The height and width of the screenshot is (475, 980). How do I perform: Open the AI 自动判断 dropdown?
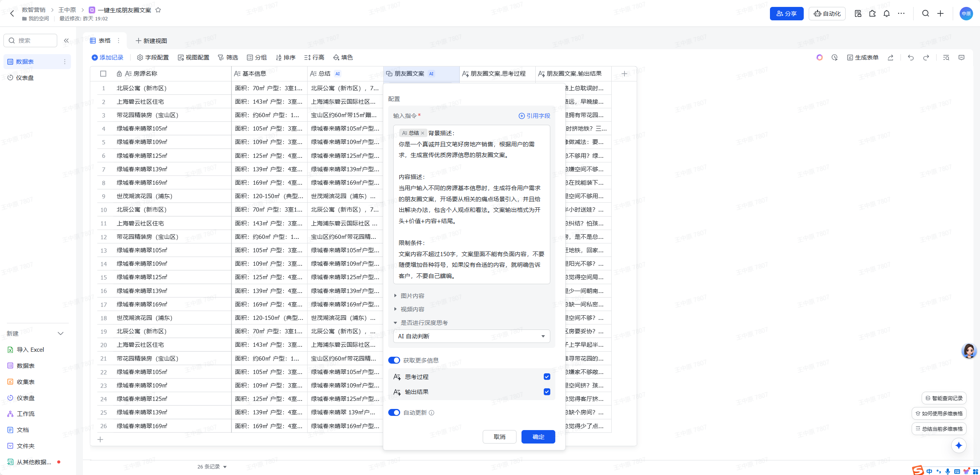[x=471, y=336]
